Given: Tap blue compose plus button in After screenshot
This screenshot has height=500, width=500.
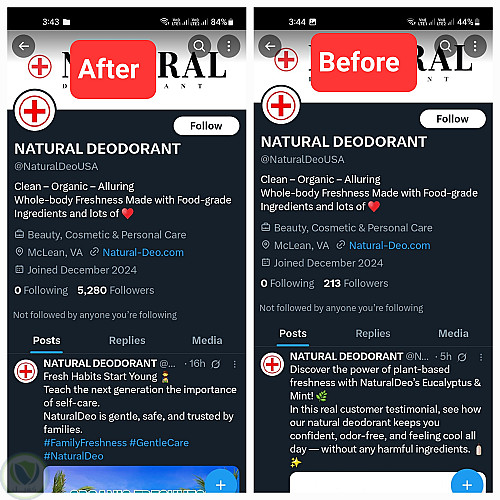Looking at the screenshot, I should (x=221, y=484).
